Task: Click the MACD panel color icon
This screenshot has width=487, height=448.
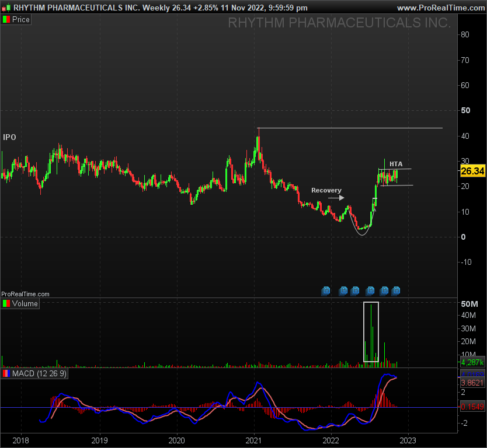Action: (6, 373)
